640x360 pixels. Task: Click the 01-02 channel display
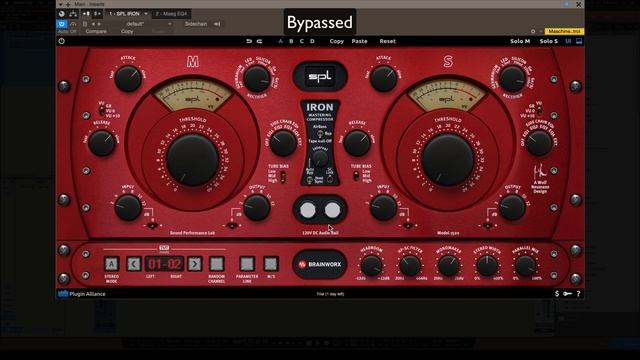click(x=164, y=264)
